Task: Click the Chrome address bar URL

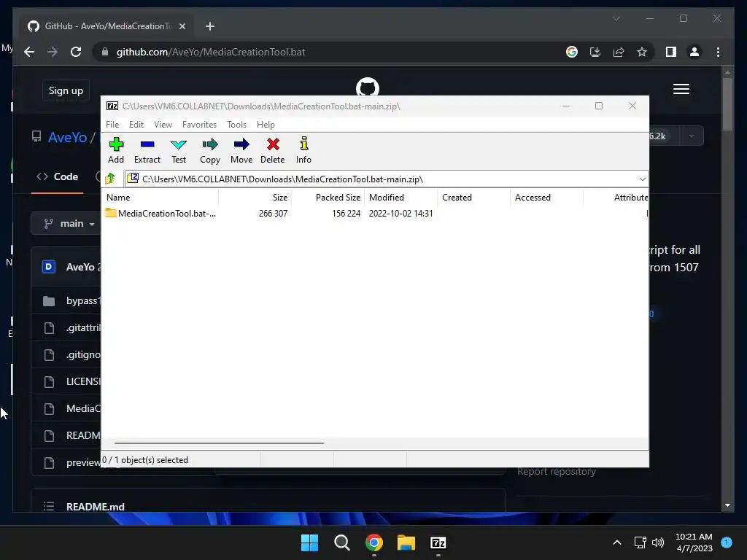Action: point(211,52)
